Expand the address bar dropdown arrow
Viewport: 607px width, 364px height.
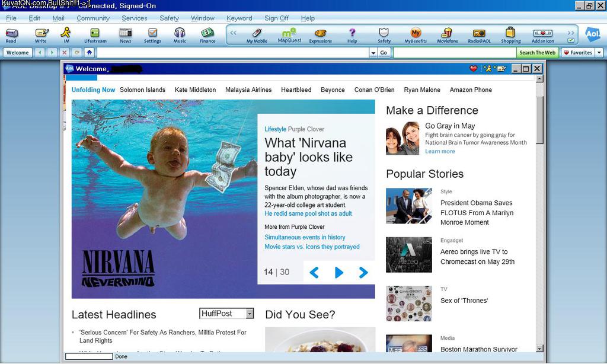click(x=373, y=53)
